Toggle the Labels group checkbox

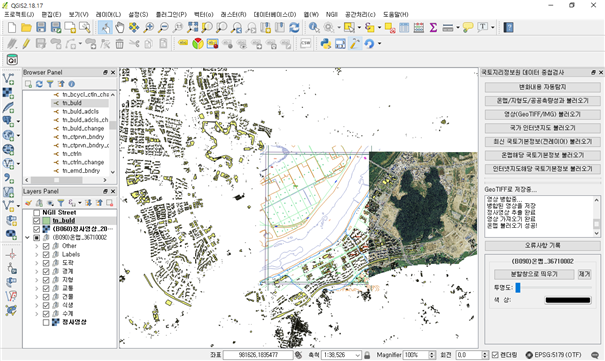[46, 255]
